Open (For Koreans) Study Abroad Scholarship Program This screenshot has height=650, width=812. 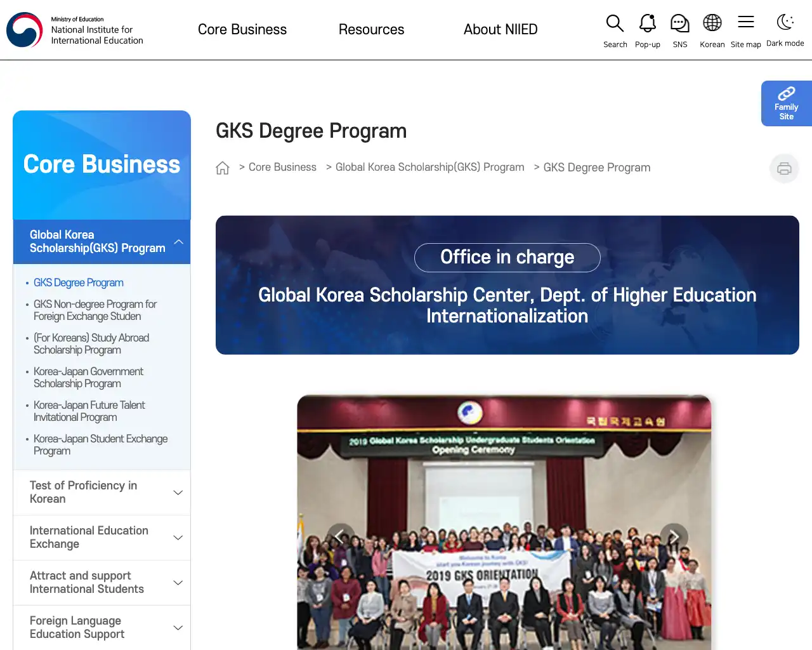(91, 344)
